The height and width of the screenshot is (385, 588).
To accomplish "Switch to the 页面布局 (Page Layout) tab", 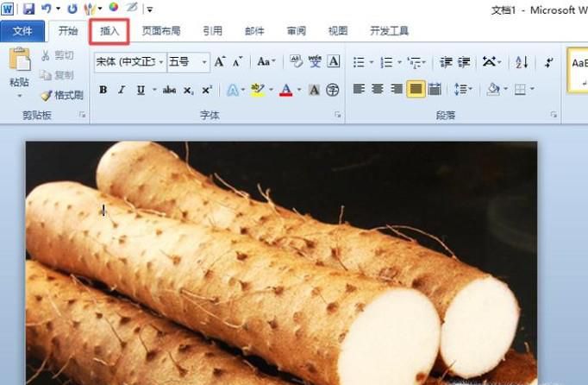I will [161, 31].
